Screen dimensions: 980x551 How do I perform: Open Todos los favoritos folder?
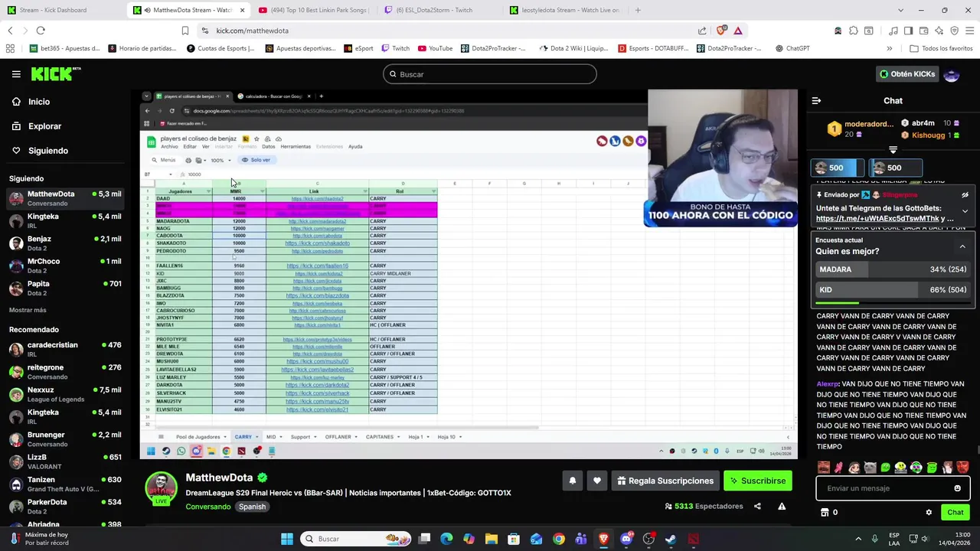point(941,48)
